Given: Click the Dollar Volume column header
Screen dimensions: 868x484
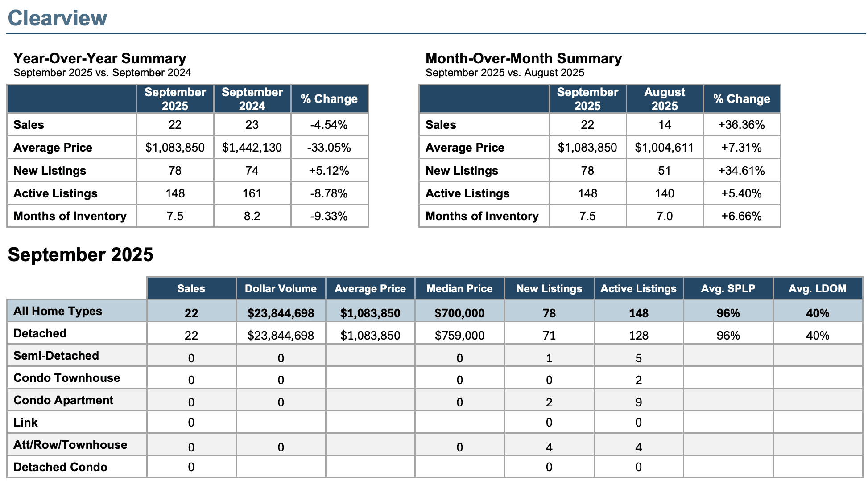Looking at the screenshot, I should (281, 289).
